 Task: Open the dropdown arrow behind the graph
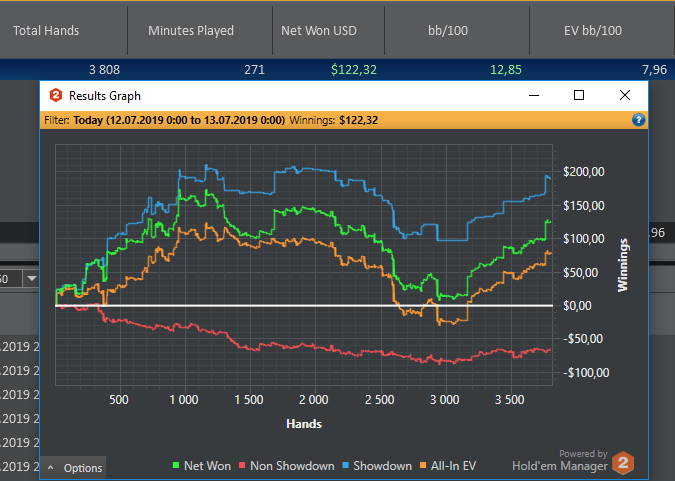[x=31, y=278]
